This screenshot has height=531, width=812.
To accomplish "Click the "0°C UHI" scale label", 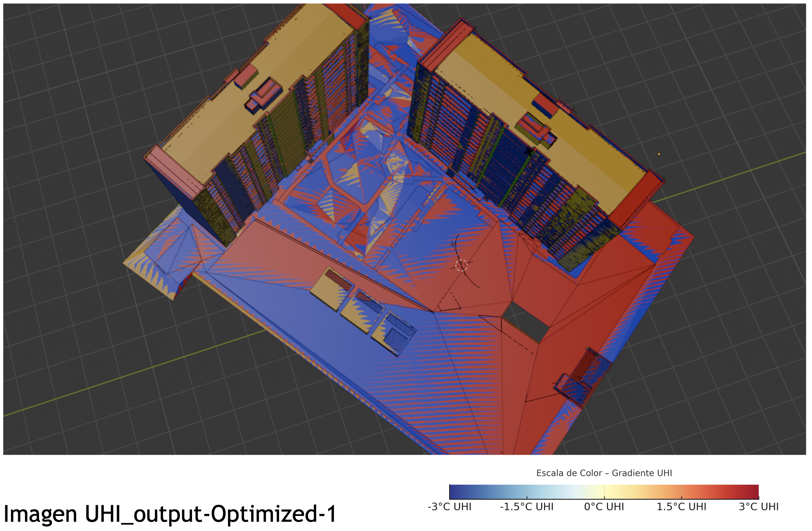I will pos(604,506).
